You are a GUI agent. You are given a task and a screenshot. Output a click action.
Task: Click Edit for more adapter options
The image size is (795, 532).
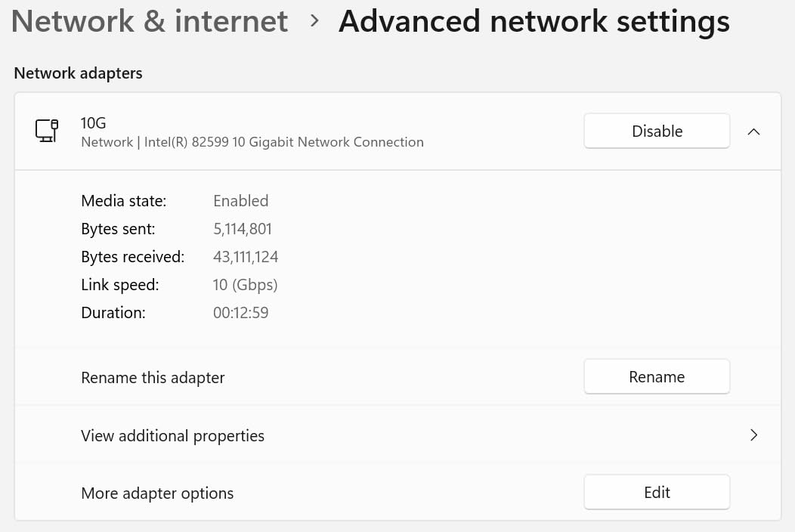(656, 493)
